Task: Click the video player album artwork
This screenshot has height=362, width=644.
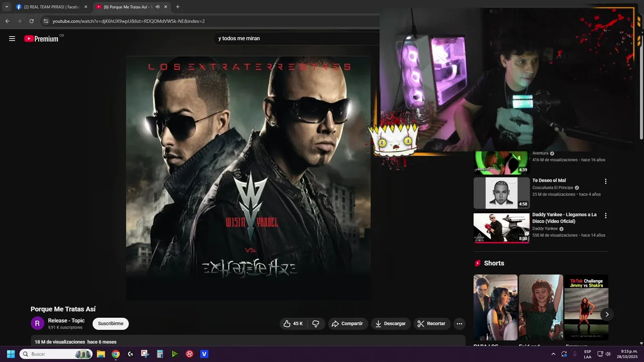Action: point(248,178)
